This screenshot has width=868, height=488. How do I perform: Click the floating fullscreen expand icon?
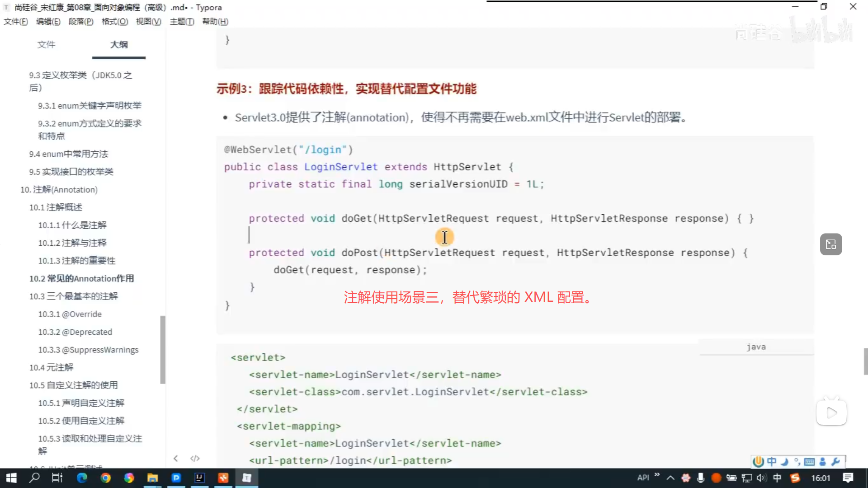[x=831, y=244]
